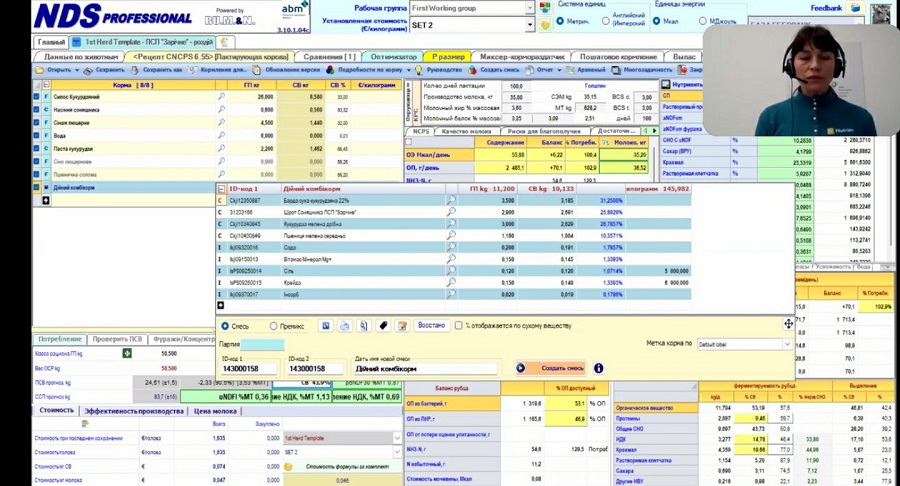Select the Английский (Имперский) radio button
Screen dimensions: 900x486
pos(606,21)
